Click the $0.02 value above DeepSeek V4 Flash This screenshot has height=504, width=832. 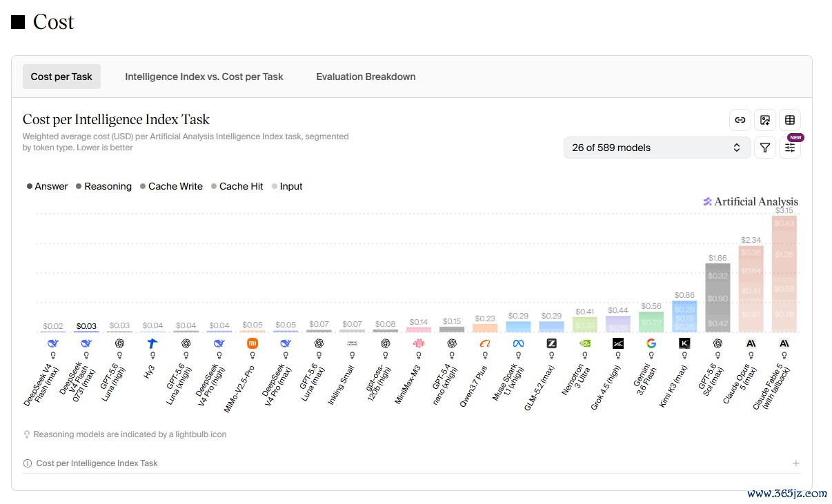[53, 326]
